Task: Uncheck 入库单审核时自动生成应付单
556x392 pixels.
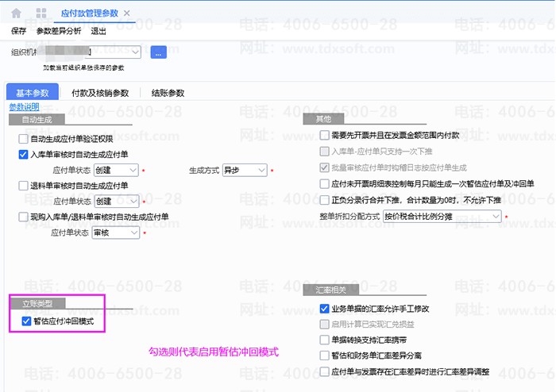Action: tap(23, 155)
